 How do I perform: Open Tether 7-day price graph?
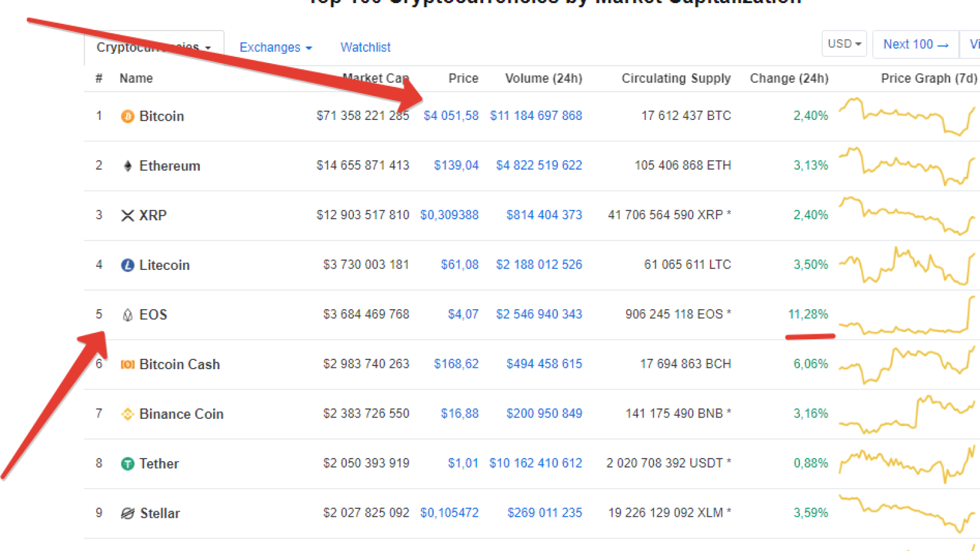click(x=907, y=464)
